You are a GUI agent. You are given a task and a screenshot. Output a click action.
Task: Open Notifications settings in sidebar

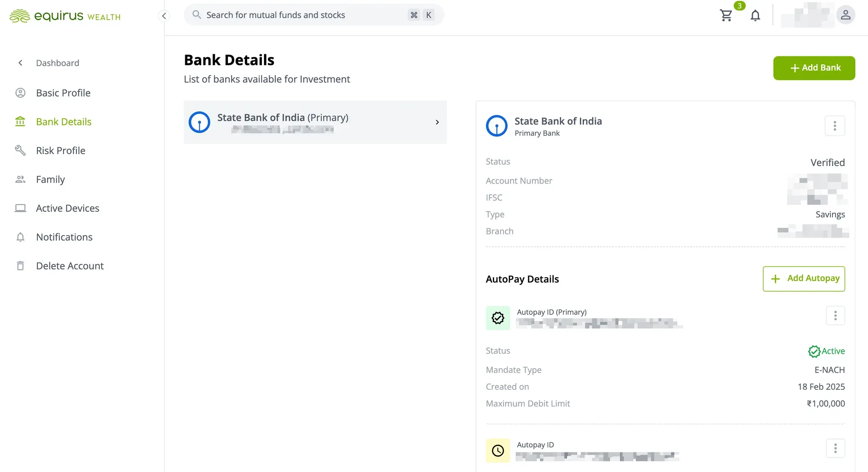tap(64, 237)
